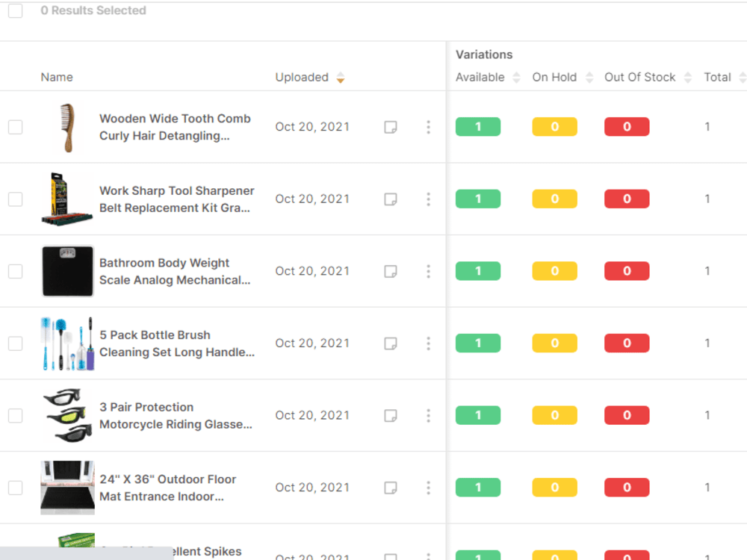Open note icon for 3 Pair Protection Glasses

point(391,416)
